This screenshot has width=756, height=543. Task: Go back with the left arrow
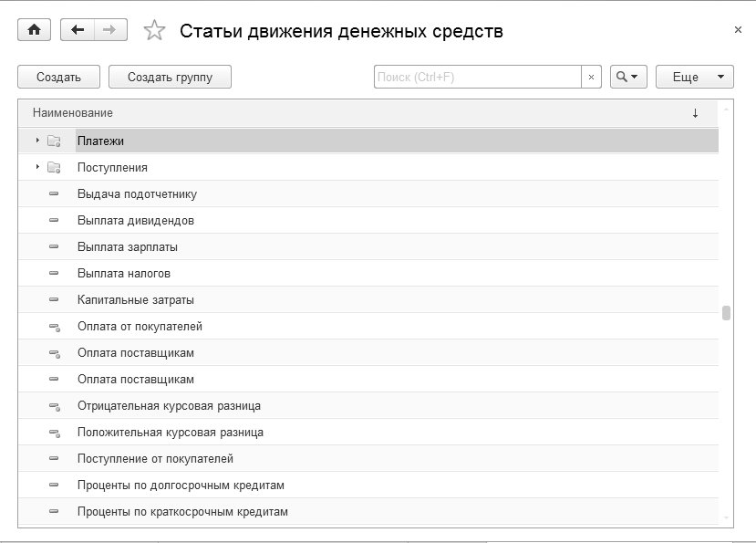(78, 30)
